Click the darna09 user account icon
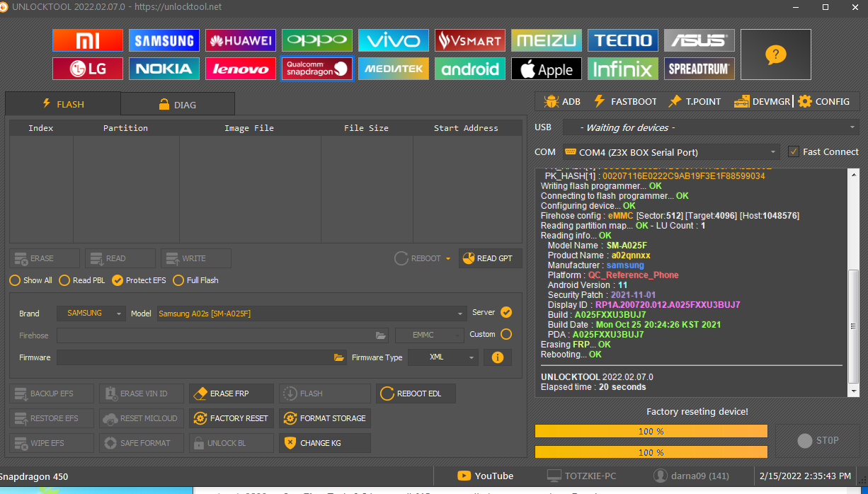Image resolution: width=868 pixels, height=494 pixels. [x=661, y=476]
